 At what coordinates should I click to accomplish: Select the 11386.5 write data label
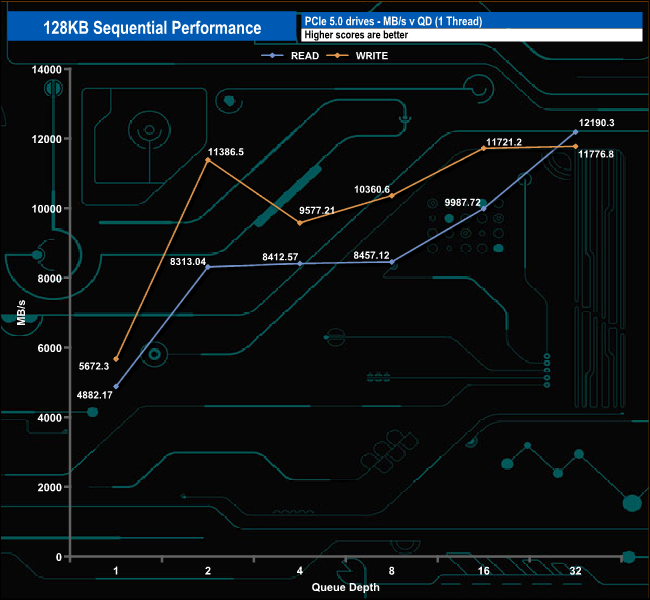[x=226, y=152]
